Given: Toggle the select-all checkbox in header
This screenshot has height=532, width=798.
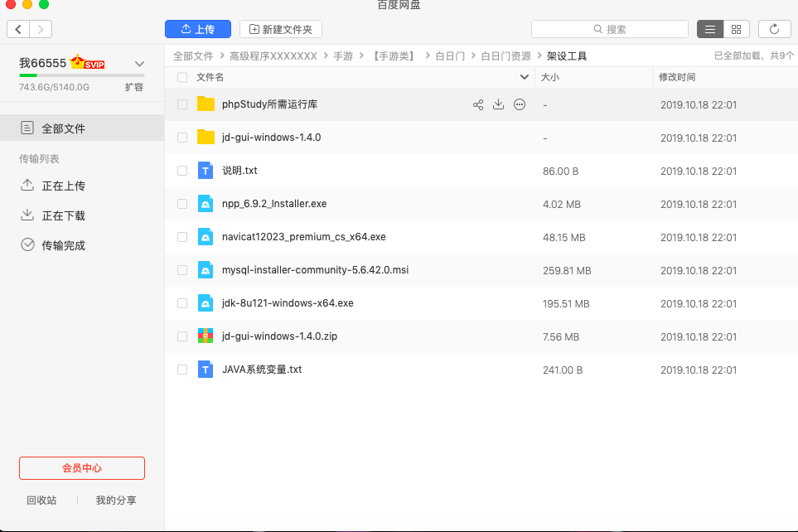Looking at the screenshot, I should tap(182, 77).
